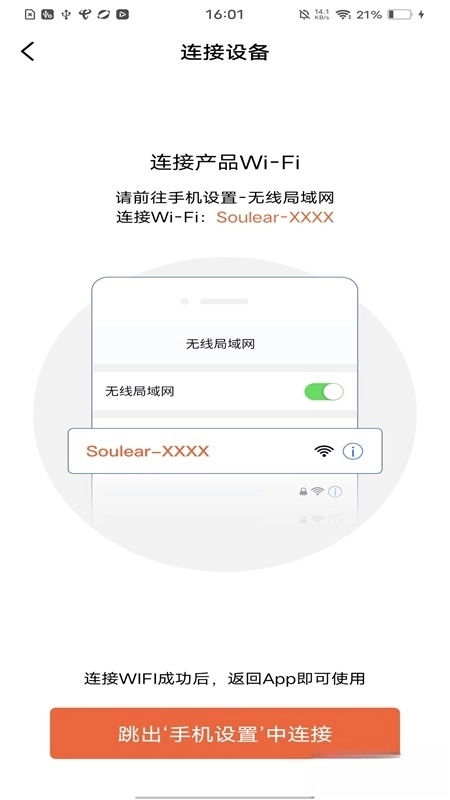Tap the back arrow icon
The width and height of the screenshot is (450, 800).
click(28, 52)
